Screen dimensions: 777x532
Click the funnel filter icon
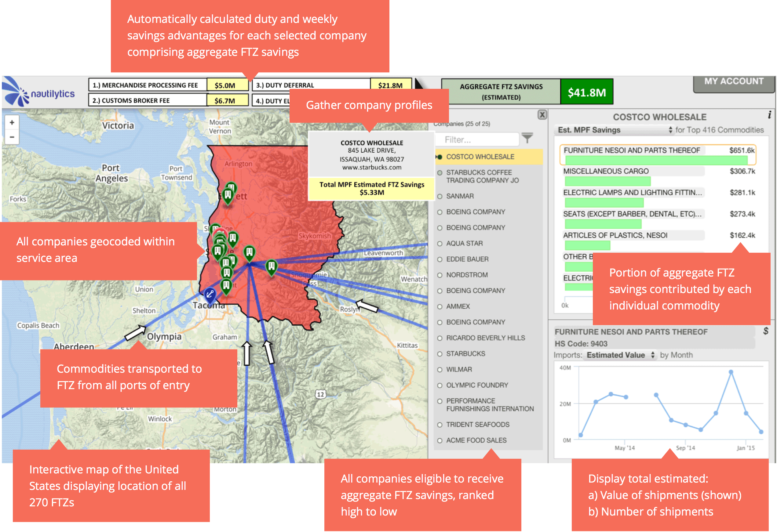527,138
